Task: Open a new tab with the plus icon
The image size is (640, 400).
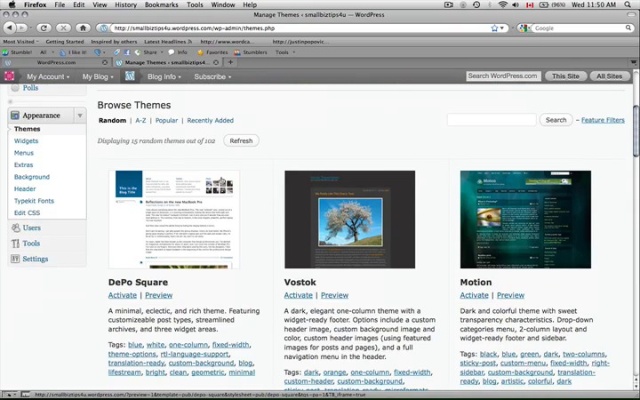Action: tap(230, 62)
